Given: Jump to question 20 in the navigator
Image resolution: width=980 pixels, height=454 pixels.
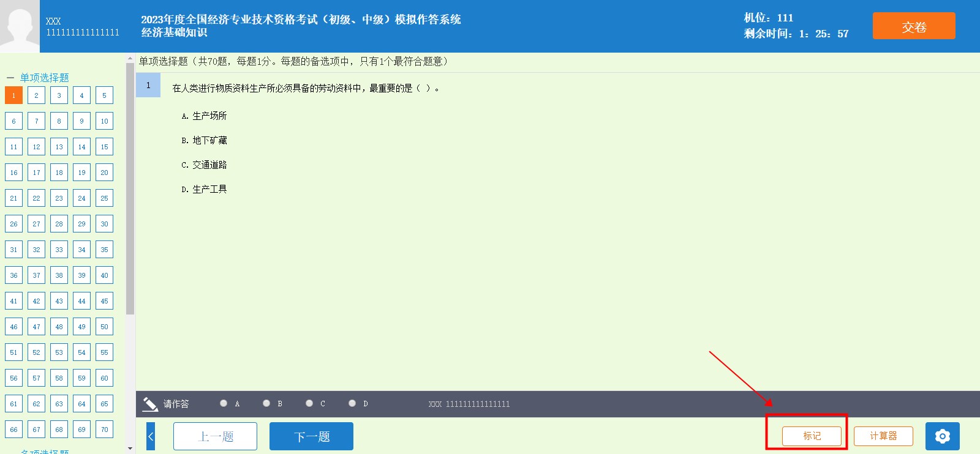Looking at the screenshot, I should (104, 173).
